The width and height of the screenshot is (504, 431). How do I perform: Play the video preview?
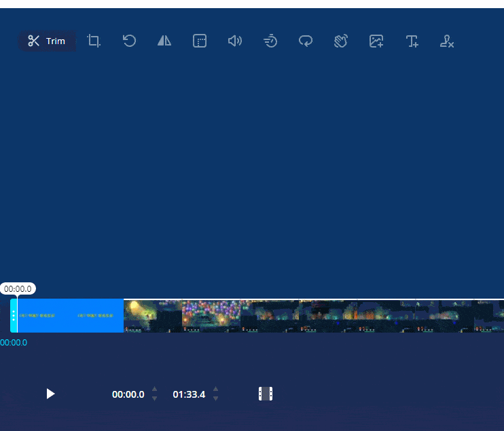(50, 394)
